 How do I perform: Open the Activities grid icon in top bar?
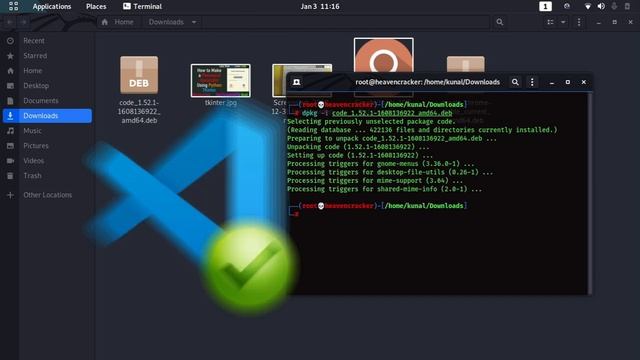point(13,6)
